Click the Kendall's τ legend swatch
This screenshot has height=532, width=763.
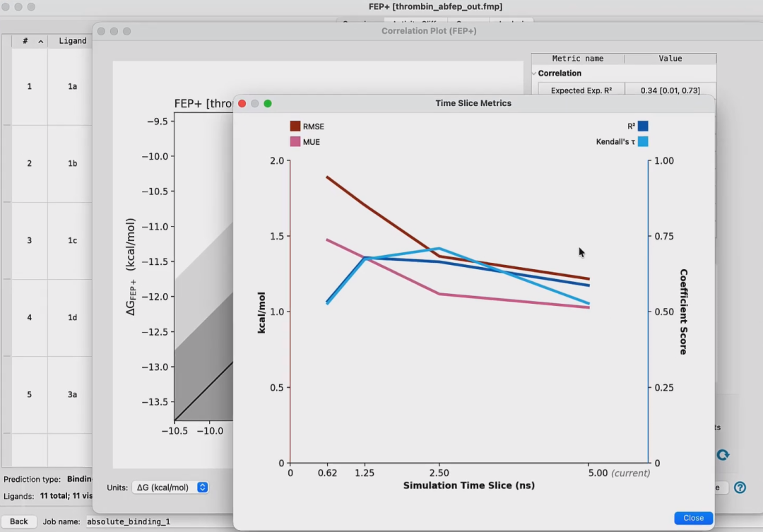pos(643,141)
